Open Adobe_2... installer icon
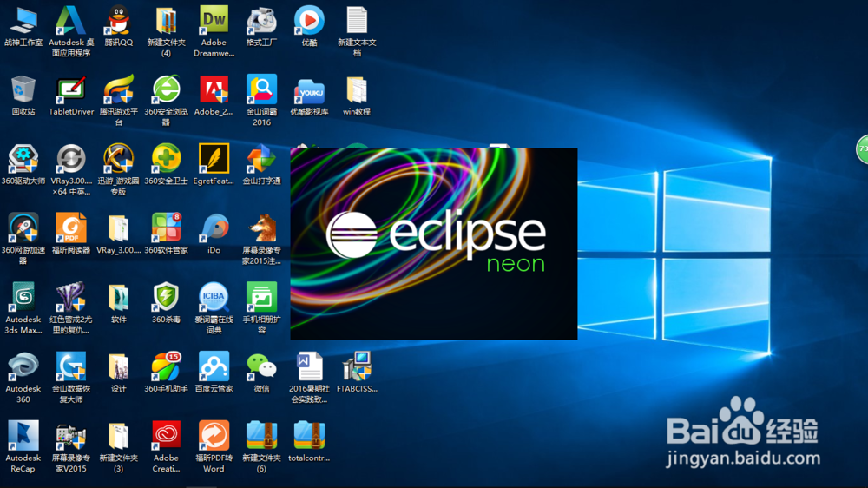Image resolution: width=868 pixels, height=488 pixels. point(214,89)
